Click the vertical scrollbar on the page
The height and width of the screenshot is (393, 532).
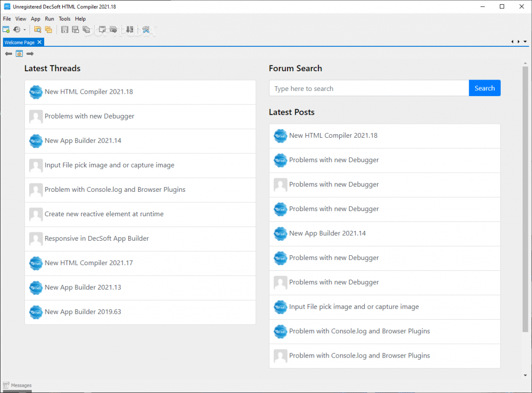coord(525,198)
